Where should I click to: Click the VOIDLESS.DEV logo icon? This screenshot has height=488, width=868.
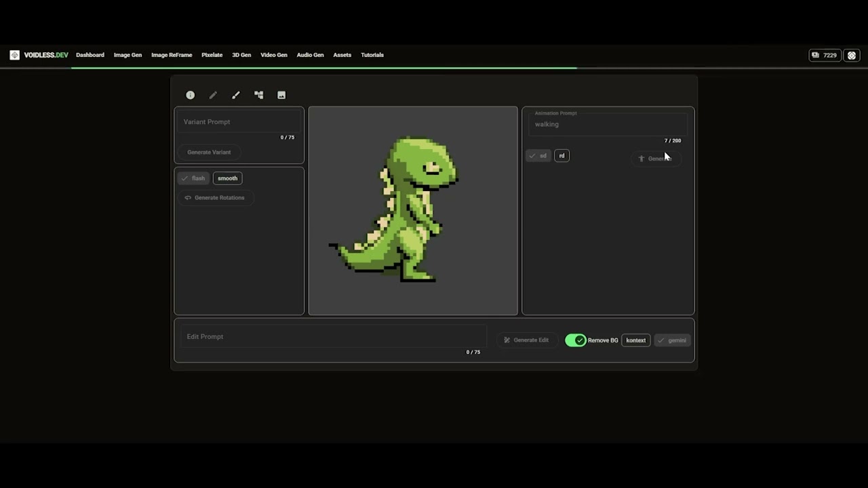[15, 55]
